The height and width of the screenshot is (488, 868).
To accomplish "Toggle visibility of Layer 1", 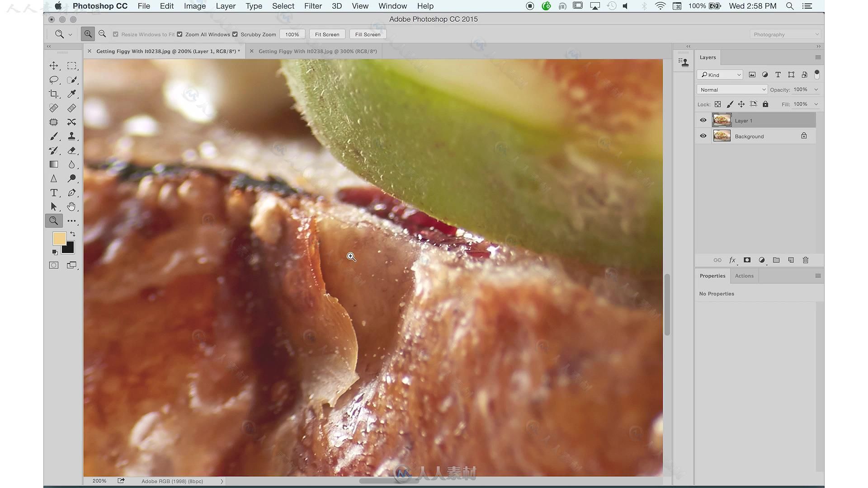I will (703, 120).
